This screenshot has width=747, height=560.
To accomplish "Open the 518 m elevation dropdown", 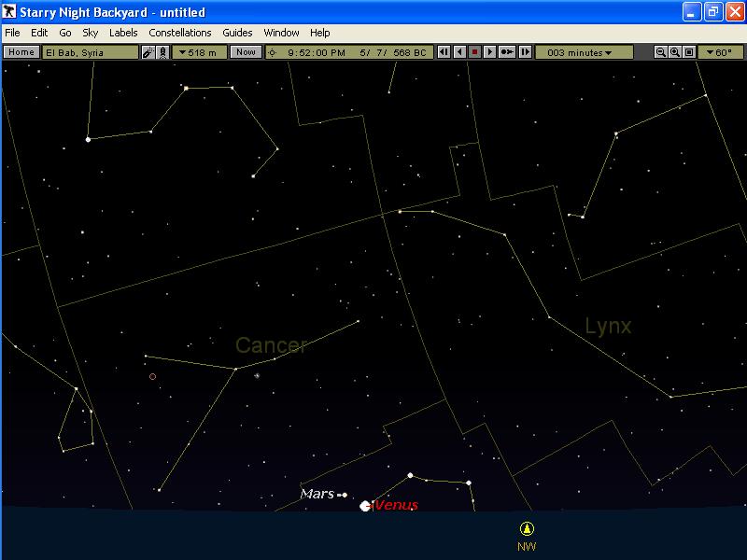I will pos(199,52).
